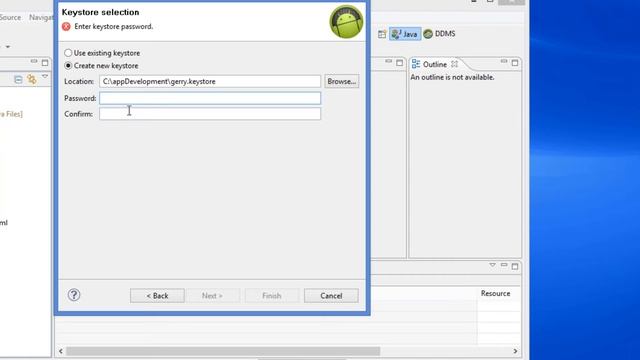The width and height of the screenshot is (640, 360).
Task: Open the Navigate menu
Action: tap(41, 18)
